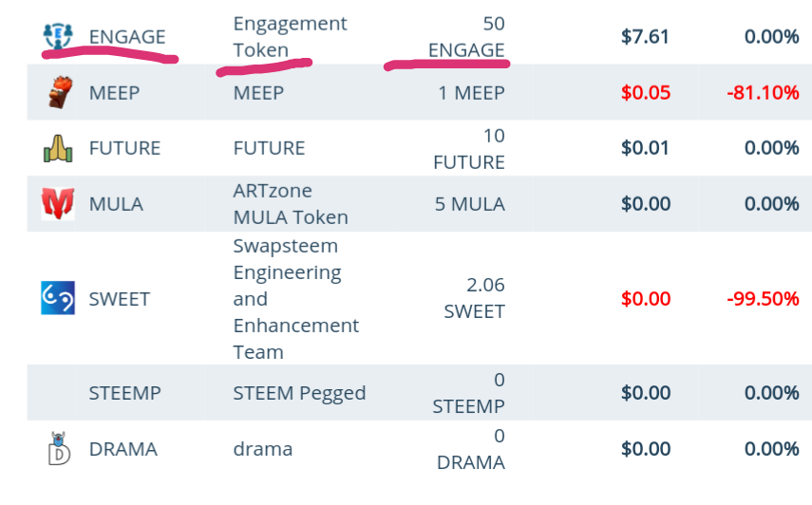Select the FUTURE symbol text
The width and height of the screenshot is (812, 505).
[x=124, y=148]
